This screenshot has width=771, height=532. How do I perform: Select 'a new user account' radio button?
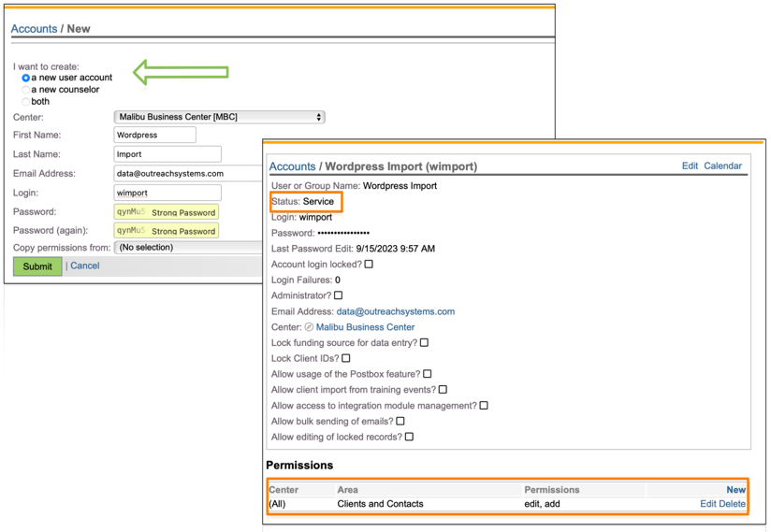[26, 79]
